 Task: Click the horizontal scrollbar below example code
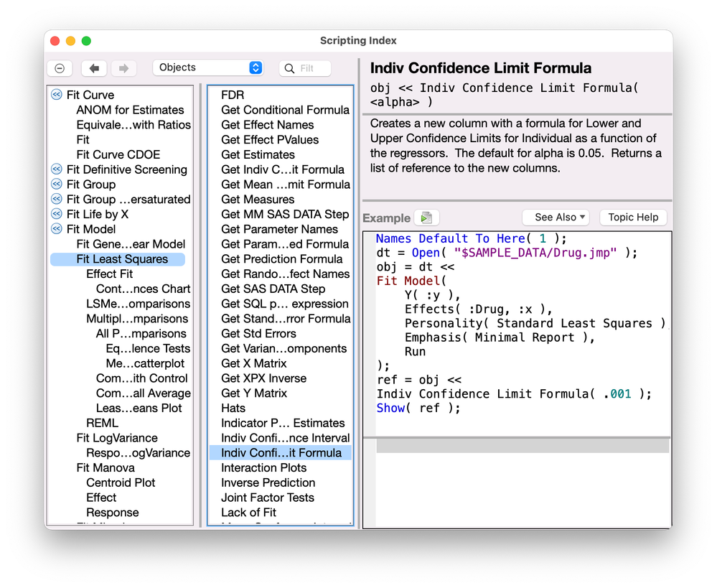point(522,446)
